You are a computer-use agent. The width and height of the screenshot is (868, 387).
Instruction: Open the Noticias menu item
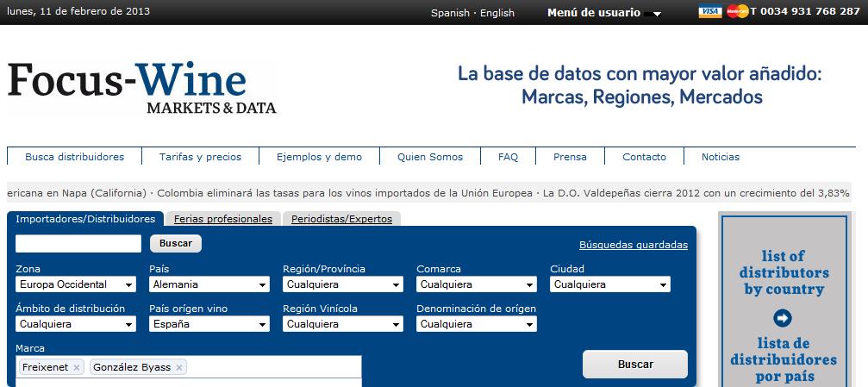pyautogui.click(x=721, y=157)
